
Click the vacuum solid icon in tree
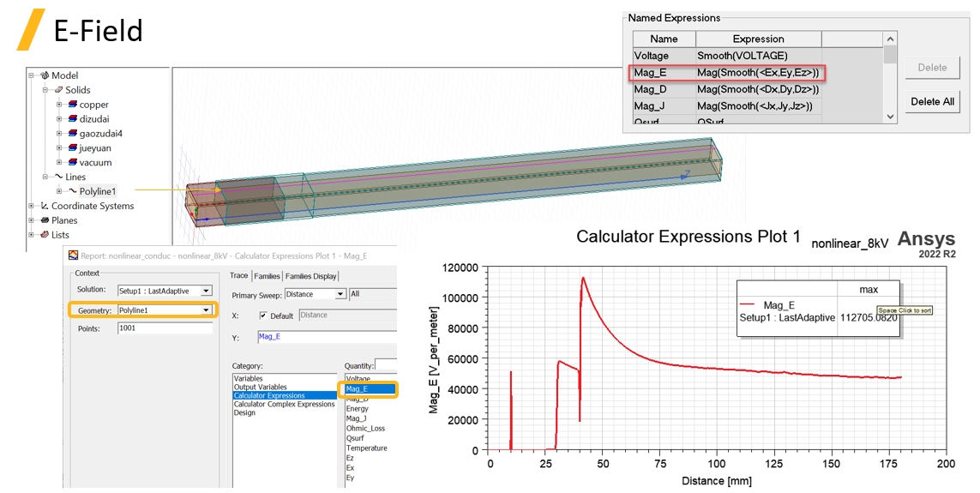[73, 162]
